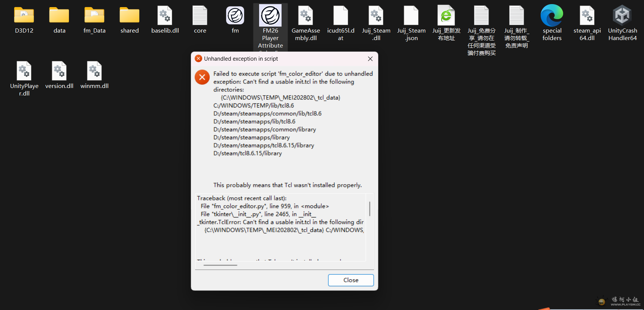Select the steam_api64.dll file
The image size is (644, 310).
(587, 16)
